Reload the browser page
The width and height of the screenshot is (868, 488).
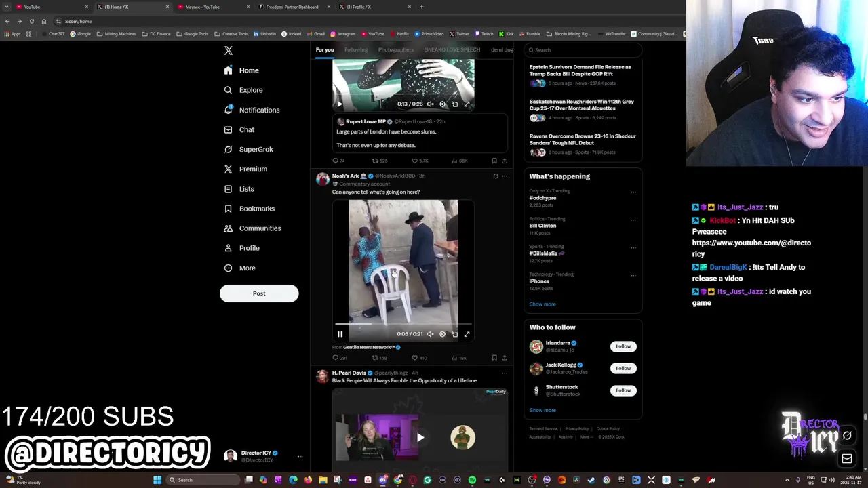pos(31,21)
